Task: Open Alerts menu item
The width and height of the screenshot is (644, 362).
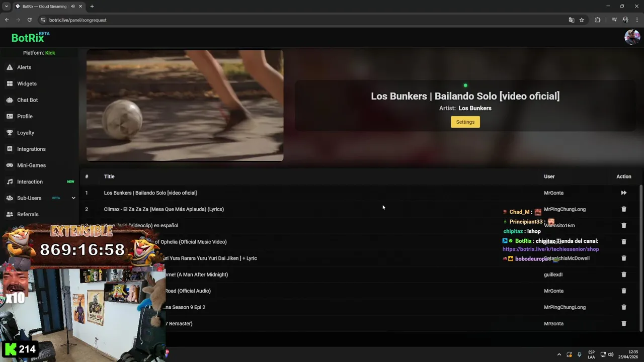Action: [x=24, y=67]
